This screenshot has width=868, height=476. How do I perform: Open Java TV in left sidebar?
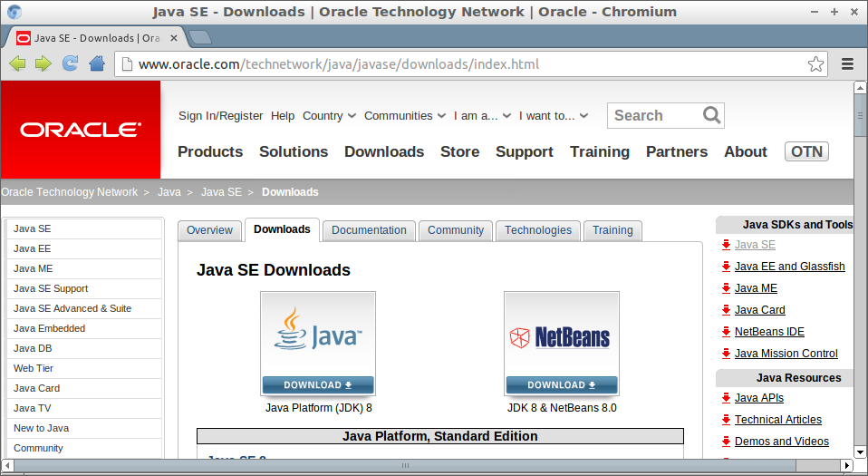(84, 408)
